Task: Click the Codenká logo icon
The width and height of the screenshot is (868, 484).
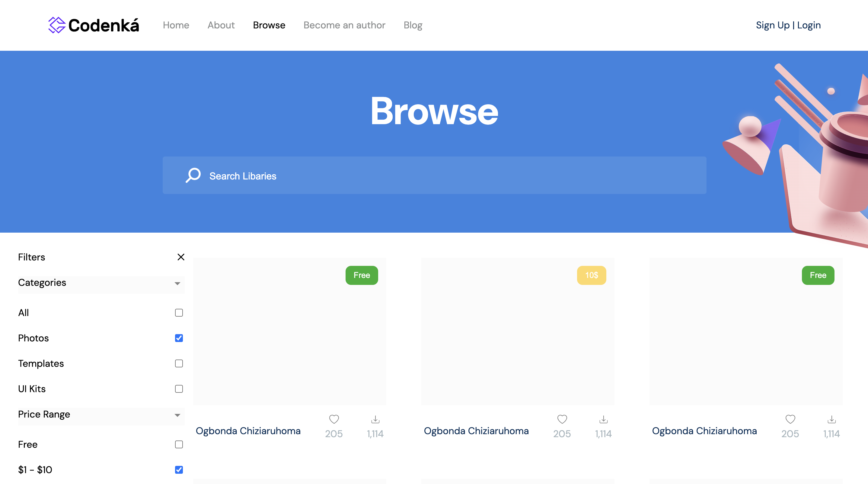Action: pyautogui.click(x=57, y=25)
